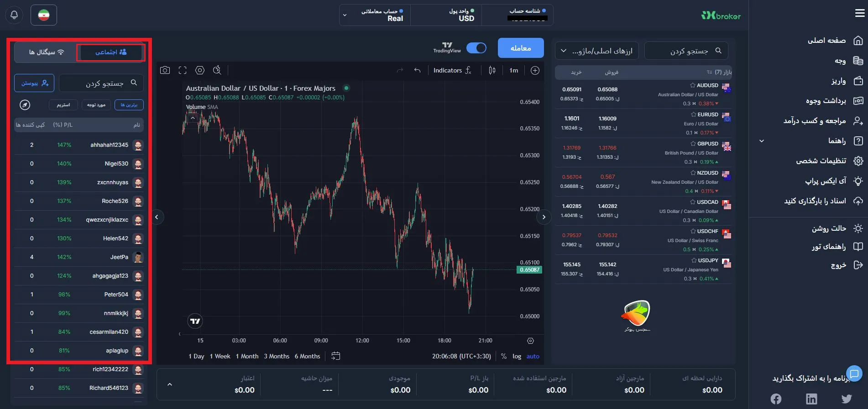Click the symbol search field in market list
This screenshot has width=868, height=409.
[686, 51]
